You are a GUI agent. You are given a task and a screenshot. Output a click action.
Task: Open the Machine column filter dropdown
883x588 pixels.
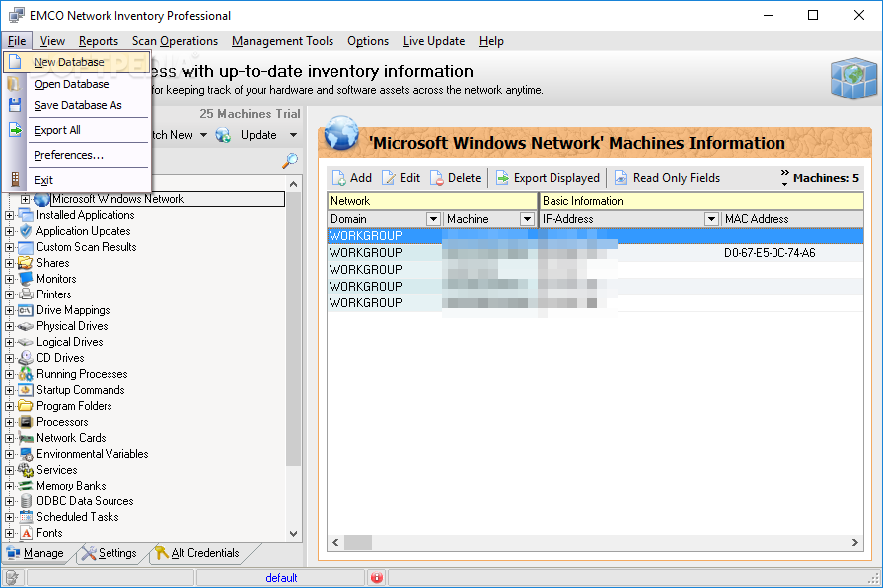(527, 219)
